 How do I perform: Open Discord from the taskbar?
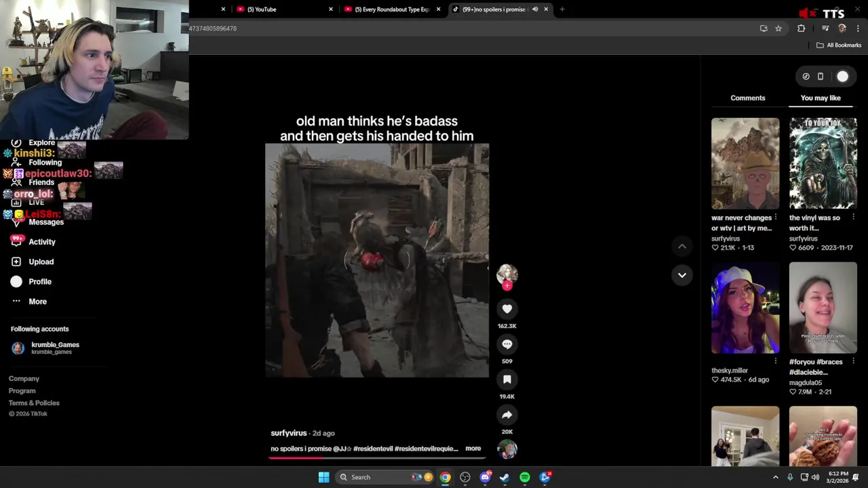(485, 477)
